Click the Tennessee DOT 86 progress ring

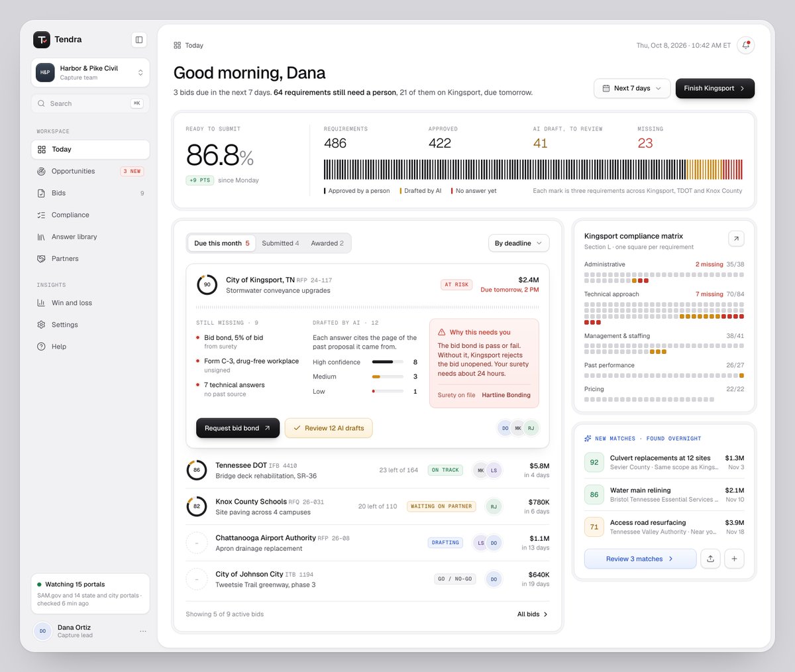(x=197, y=471)
